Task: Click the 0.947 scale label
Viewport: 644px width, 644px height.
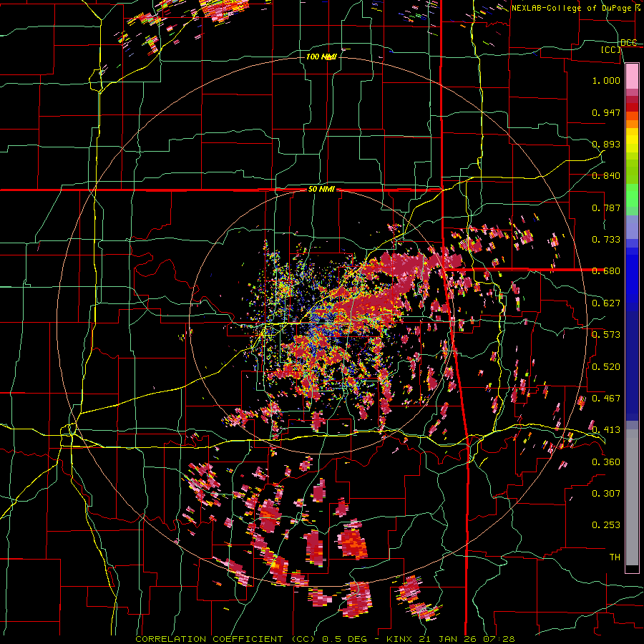Action: (606, 112)
